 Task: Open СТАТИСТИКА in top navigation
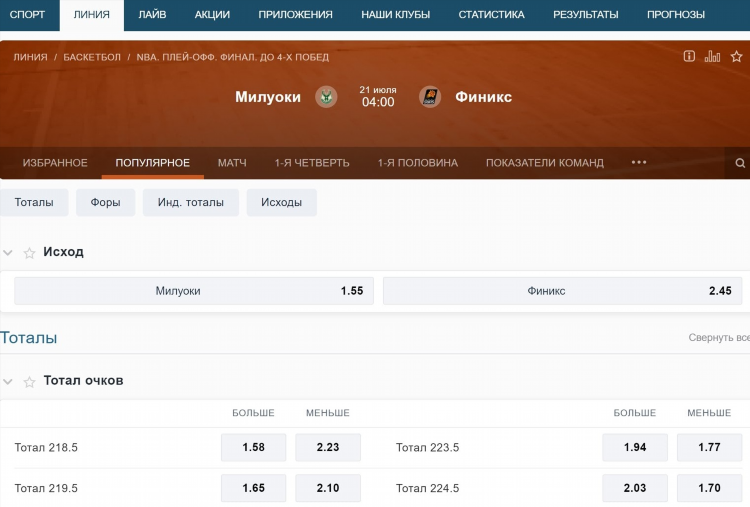click(491, 15)
